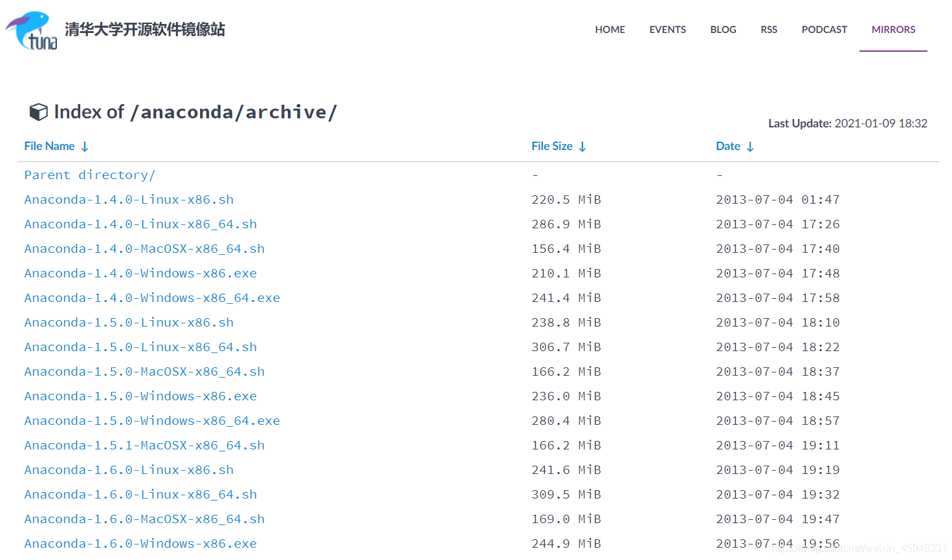Download Anaconda-1.6.0-MacOSX-x86_64.sh
This screenshot has width=952, height=560.
tap(144, 519)
